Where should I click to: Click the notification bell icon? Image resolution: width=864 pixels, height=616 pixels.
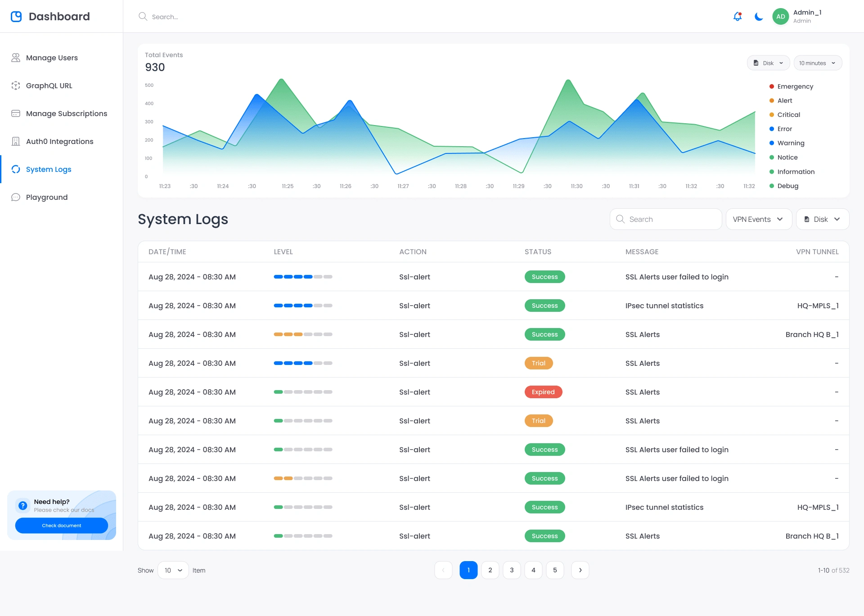pos(737,17)
